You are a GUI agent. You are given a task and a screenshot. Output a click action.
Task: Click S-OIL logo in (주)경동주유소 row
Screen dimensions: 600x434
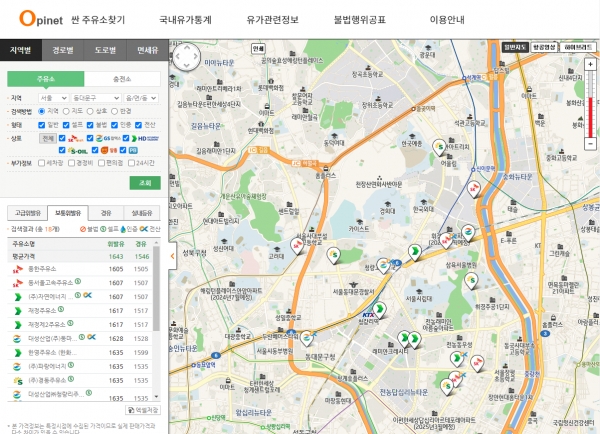point(18,381)
